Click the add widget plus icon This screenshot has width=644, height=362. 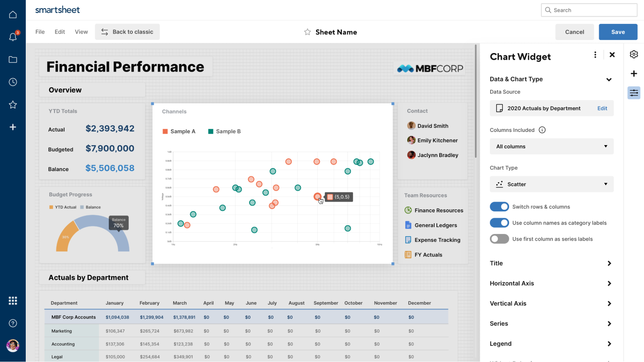(634, 74)
